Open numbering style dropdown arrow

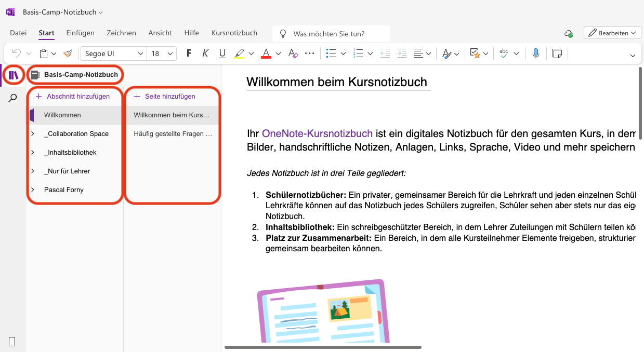click(370, 53)
